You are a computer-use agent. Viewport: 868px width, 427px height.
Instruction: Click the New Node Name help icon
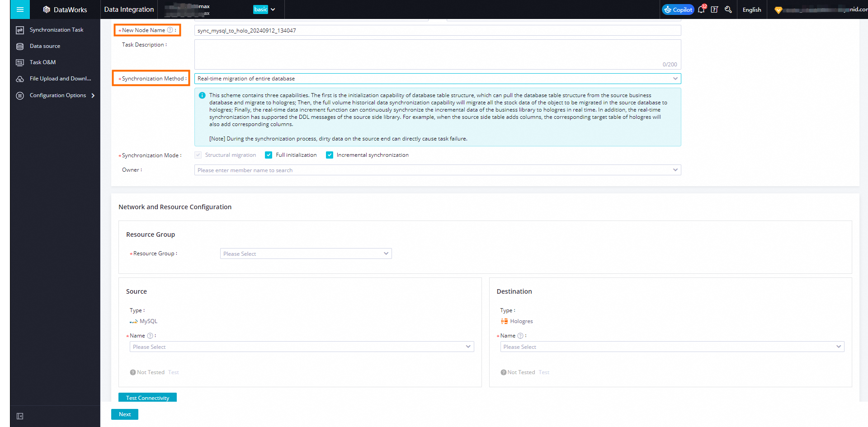(x=170, y=30)
